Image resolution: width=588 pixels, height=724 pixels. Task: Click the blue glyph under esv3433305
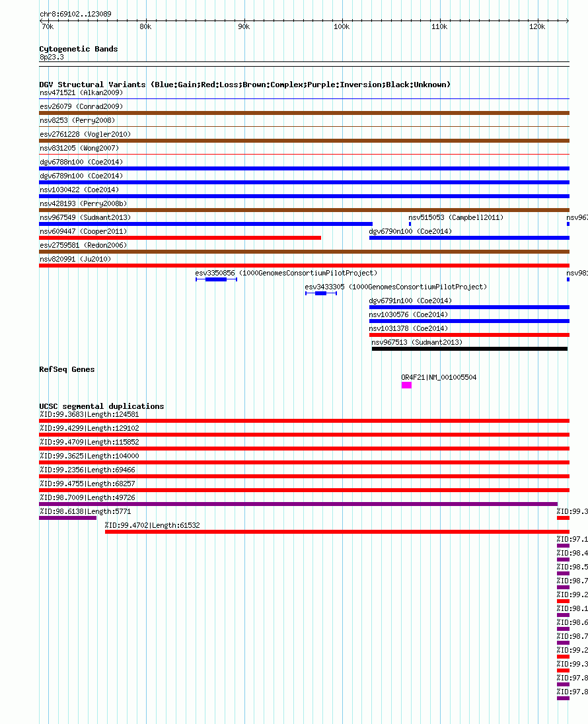321,293
